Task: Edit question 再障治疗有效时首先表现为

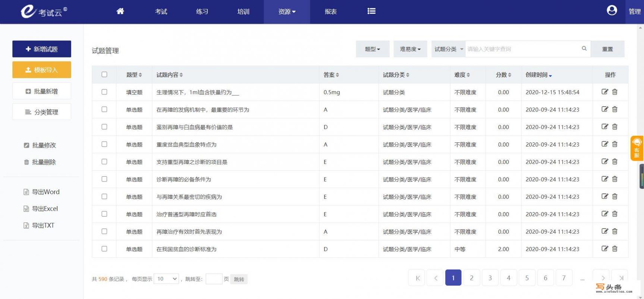Action: point(605,231)
